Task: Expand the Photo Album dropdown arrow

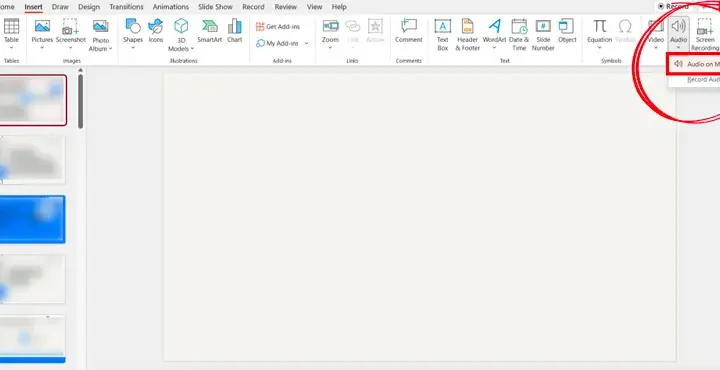Action: point(111,49)
